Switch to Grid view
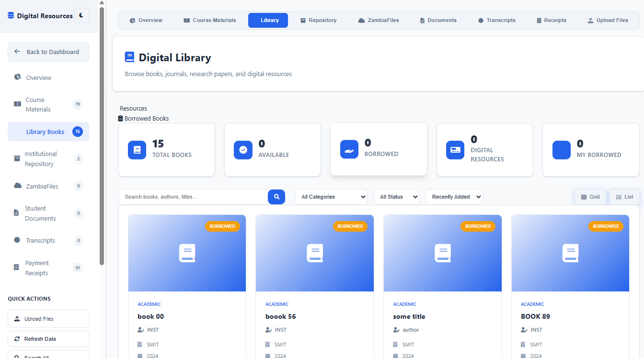Viewport: 644px width, 358px height. click(x=590, y=197)
